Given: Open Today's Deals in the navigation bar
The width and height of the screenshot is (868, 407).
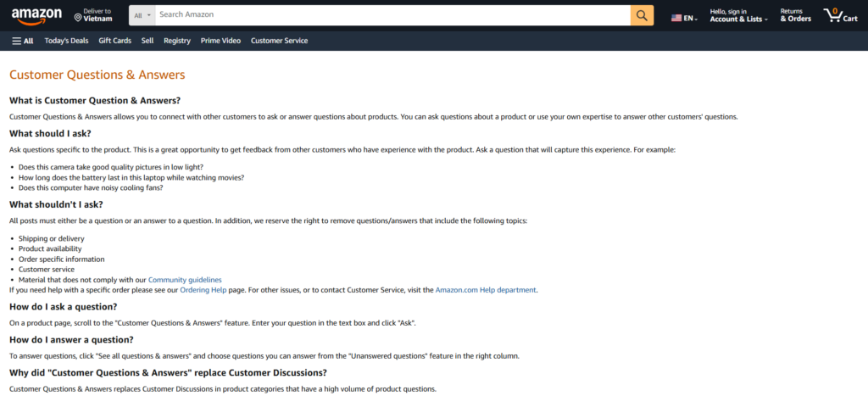Looking at the screenshot, I should coord(66,41).
